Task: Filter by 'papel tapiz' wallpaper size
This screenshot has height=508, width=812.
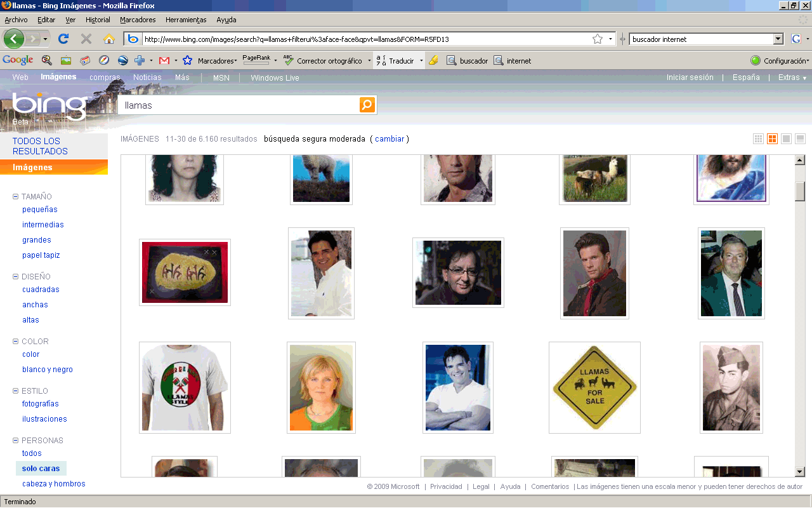Action: (x=41, y=255)
